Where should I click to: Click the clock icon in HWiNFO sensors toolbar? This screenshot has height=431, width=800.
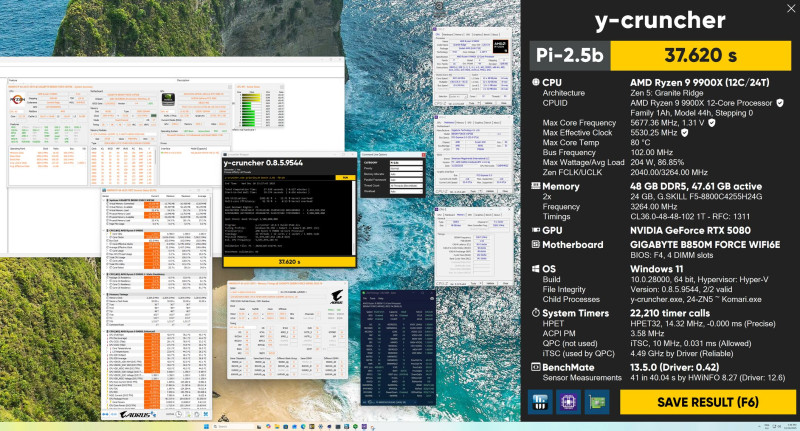179,414
